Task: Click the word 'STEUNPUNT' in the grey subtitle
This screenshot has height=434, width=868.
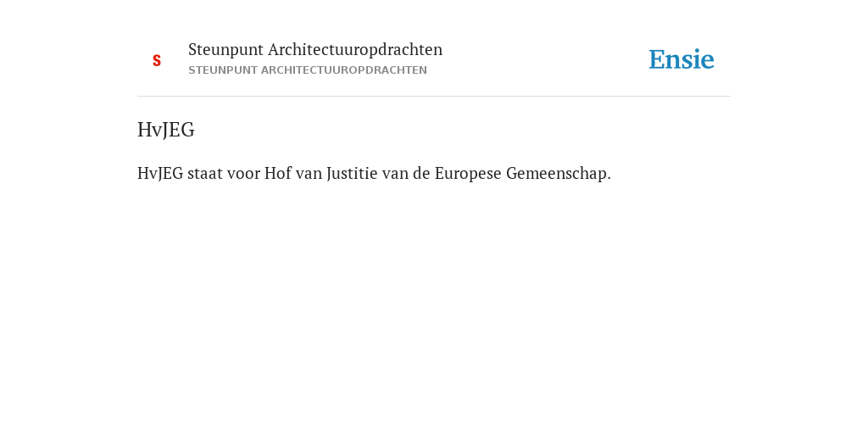Action: pyautogui.click(x=223, y=70)
